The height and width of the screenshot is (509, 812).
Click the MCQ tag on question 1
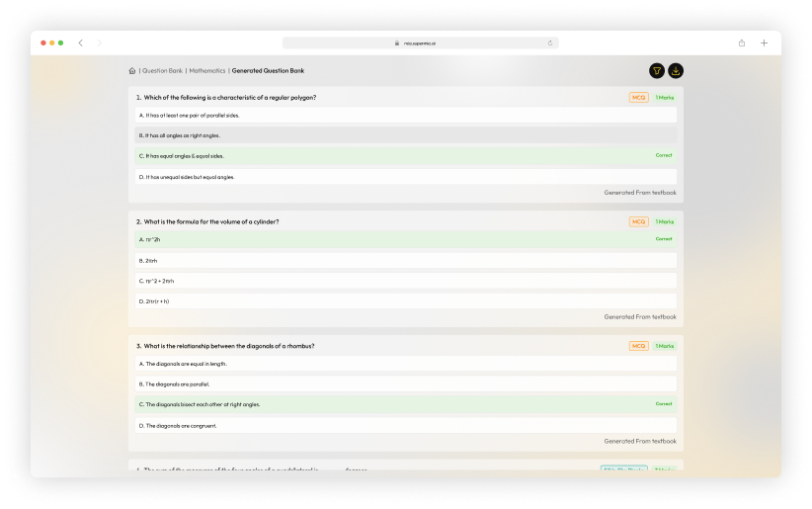638,98
